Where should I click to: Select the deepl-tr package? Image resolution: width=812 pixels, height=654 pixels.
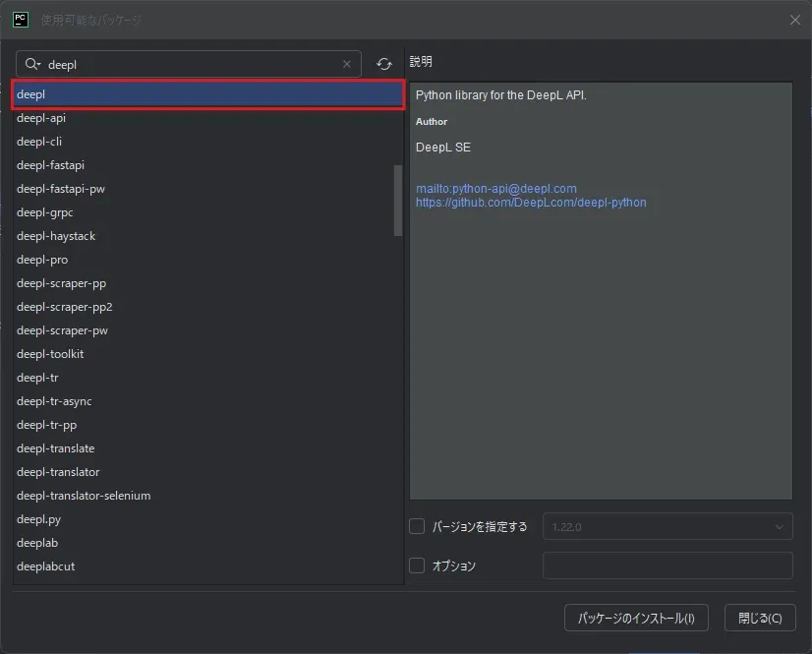(207, 378)
